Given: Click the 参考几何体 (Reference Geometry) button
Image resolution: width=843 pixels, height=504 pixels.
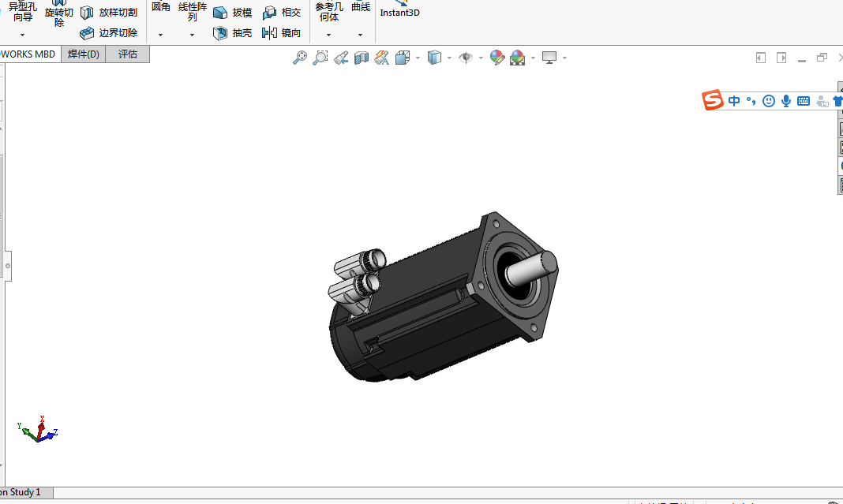Looking at the screenshot, I should pyautogui.click(x=328, y=11).
